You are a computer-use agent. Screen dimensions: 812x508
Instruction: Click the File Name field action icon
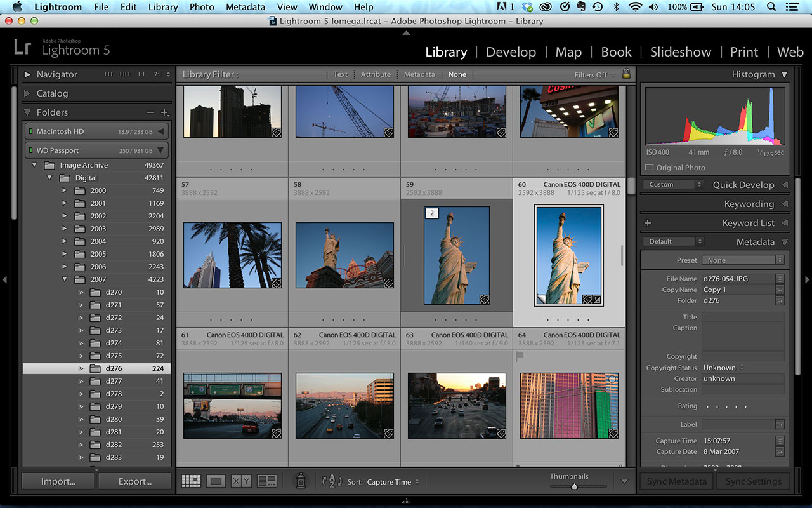(780, 279)
